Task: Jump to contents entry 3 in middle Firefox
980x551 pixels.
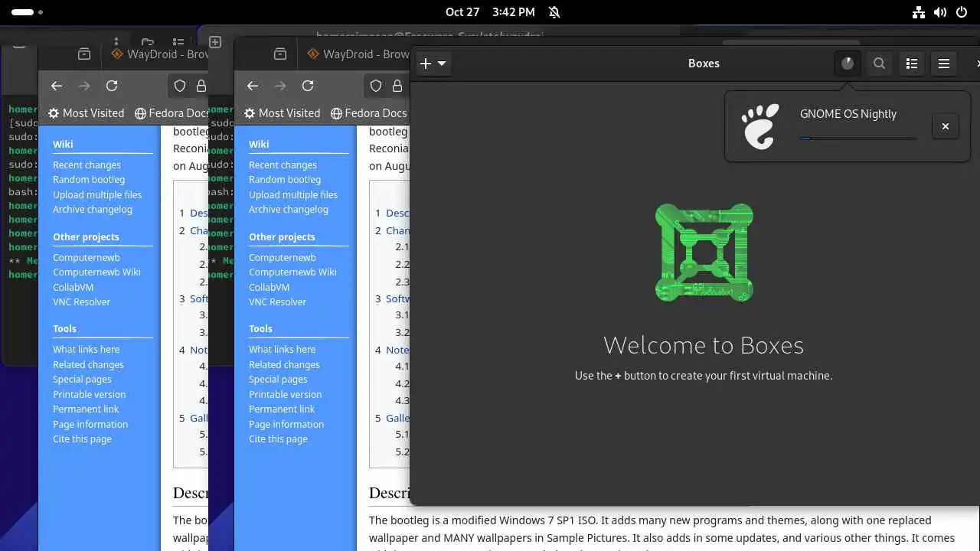Action: tap(392, 299)
